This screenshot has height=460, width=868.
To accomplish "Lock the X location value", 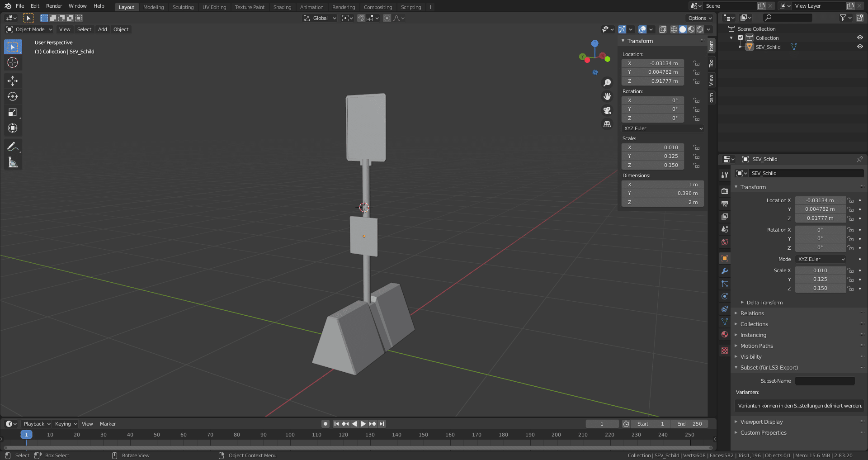I will pyautogui.click(x=696, y=63).
